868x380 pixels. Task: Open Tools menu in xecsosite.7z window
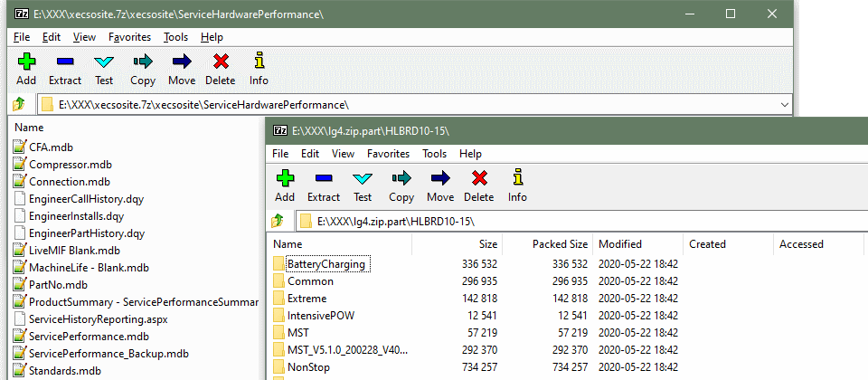pos(176,37)
